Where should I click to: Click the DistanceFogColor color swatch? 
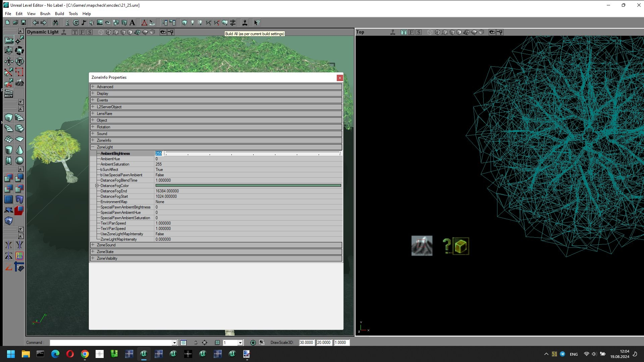(x=248, y=186)
